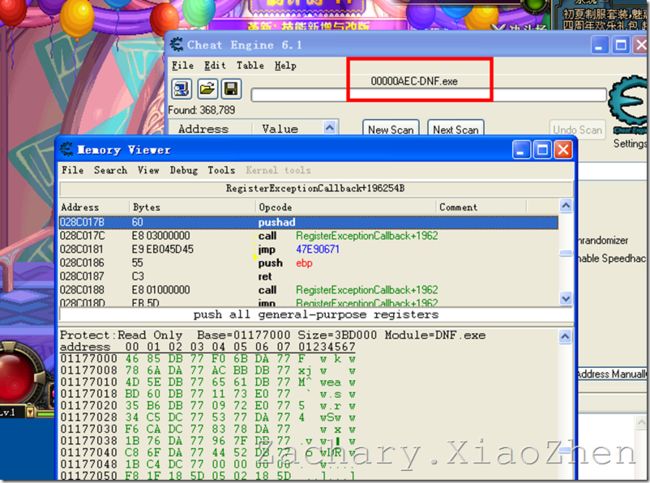Open Settings in Cheat Engine
The height and width of the screenshot is (483, 650).
point(631,143)
